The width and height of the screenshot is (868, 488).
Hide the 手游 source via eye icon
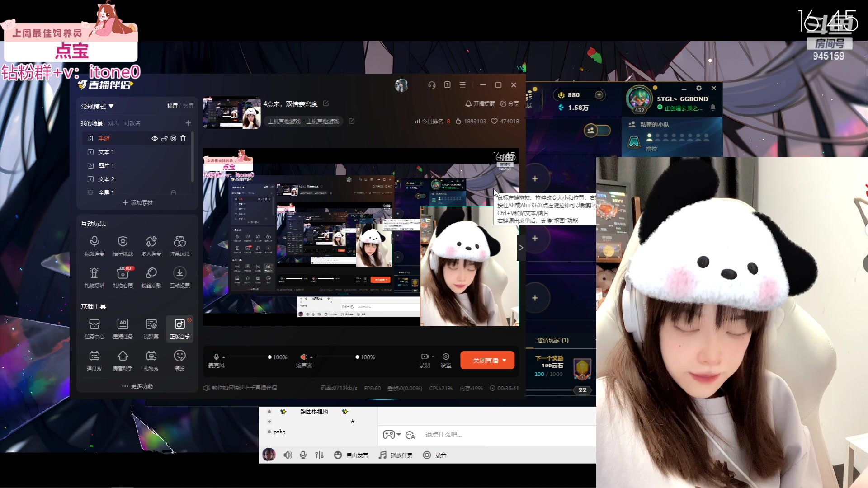point(155,138)
